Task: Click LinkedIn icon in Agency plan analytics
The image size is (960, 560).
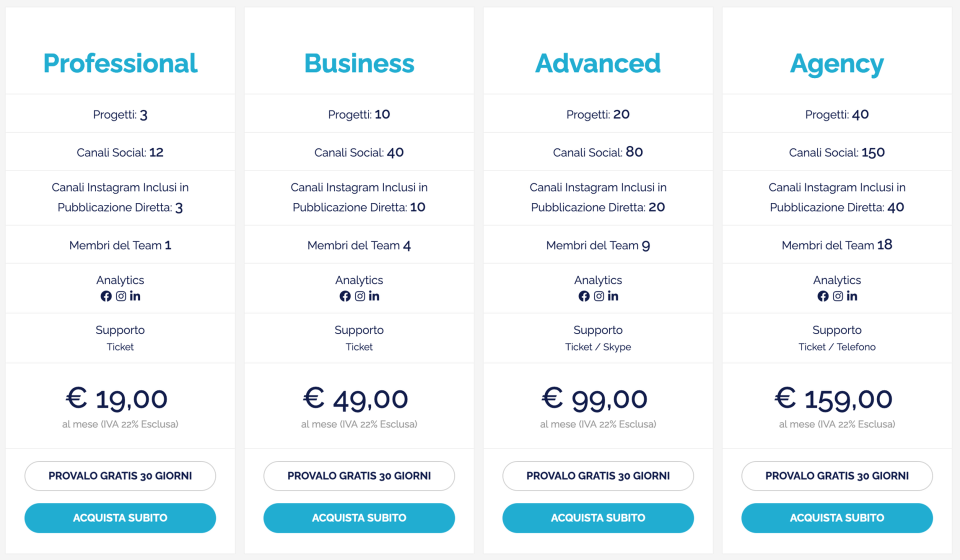Action: click(x=852, y=296)
